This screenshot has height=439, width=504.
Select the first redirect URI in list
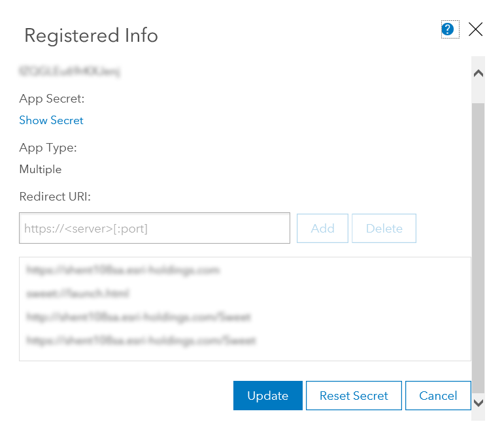click(123, 269)
